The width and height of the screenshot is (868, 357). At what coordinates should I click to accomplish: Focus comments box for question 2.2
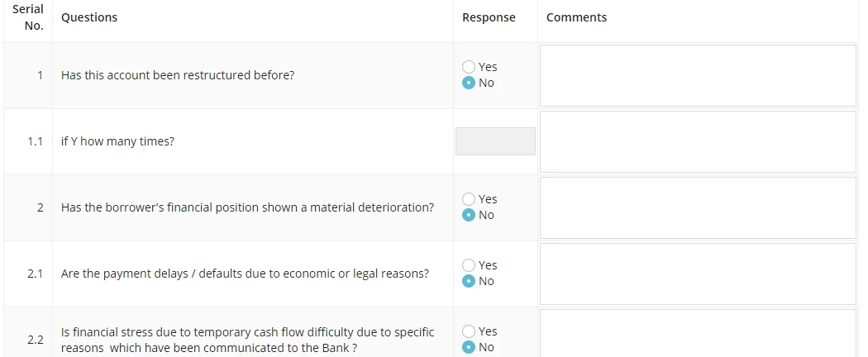click(x=698, y=333)
